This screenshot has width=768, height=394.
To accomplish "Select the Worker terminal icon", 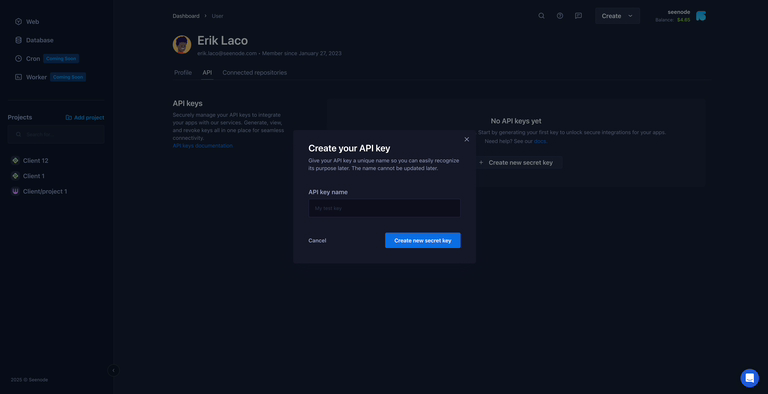I will coord(18,77).
